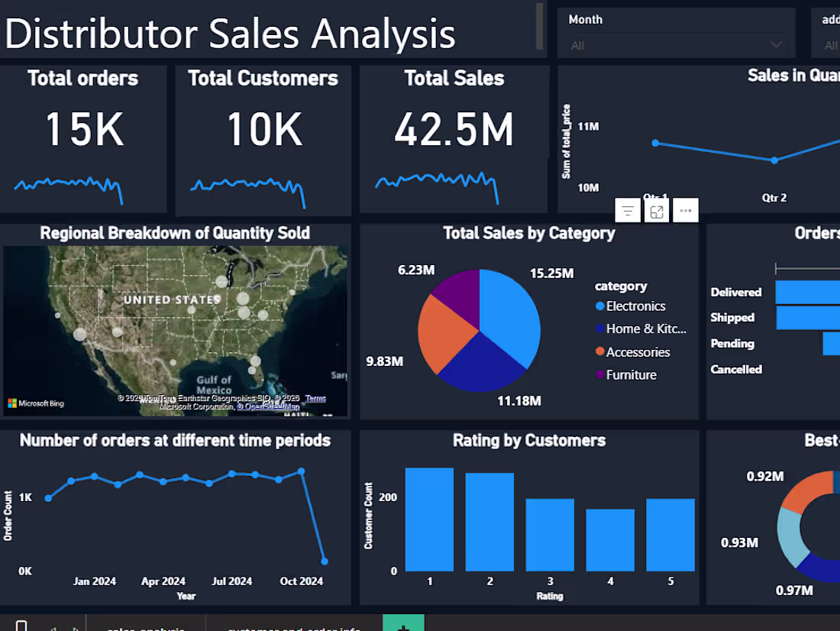
Task: Add a new report page
Action: pos(403,623)
